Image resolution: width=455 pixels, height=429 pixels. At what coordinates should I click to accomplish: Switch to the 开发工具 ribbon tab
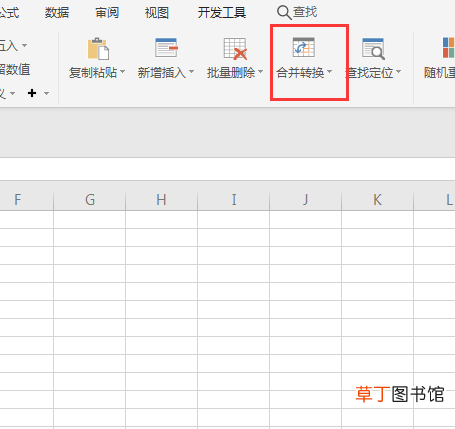click(x=222, y=13)
